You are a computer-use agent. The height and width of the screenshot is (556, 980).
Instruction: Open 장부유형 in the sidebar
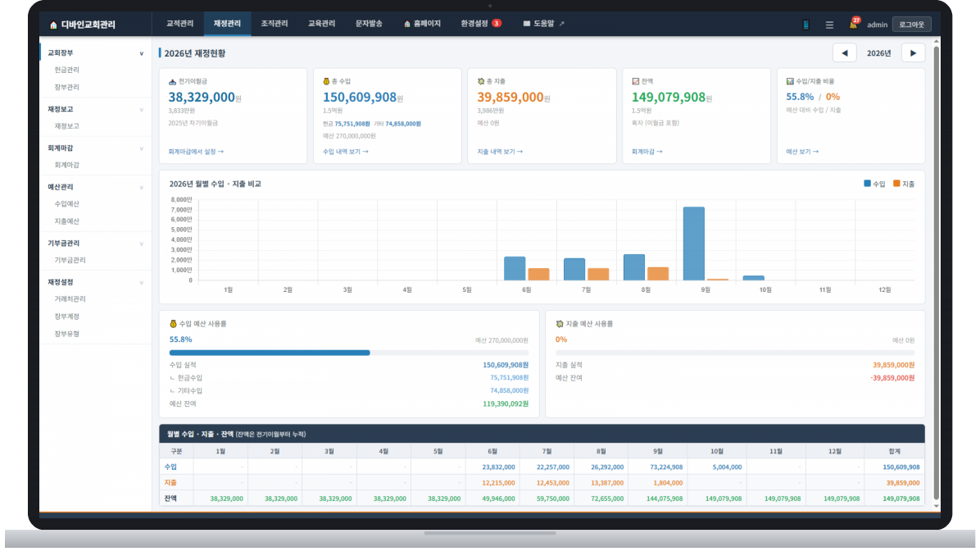point(67,334)
